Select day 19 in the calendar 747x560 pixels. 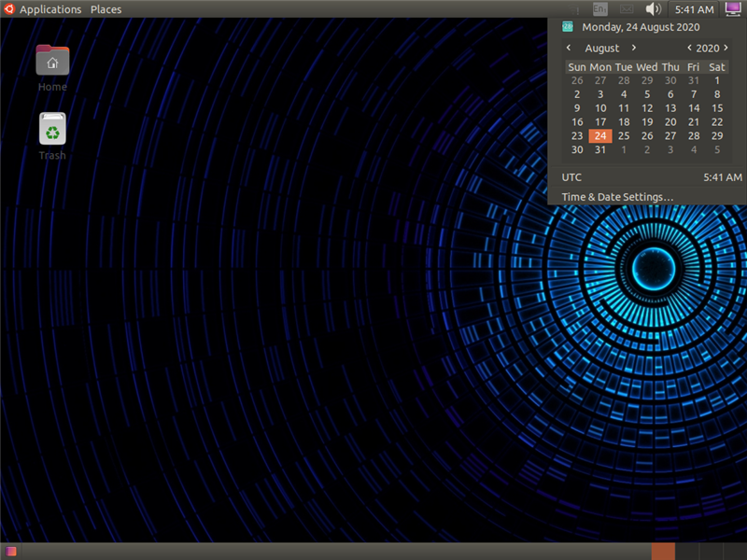(647, 122)
